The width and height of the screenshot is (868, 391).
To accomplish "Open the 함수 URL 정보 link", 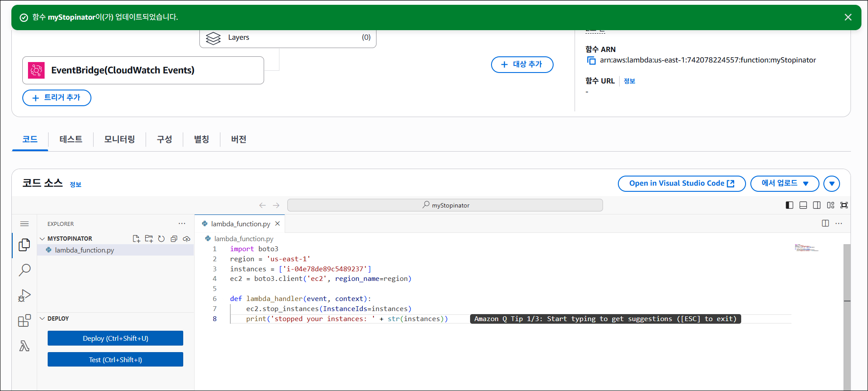I will (629, 81).
